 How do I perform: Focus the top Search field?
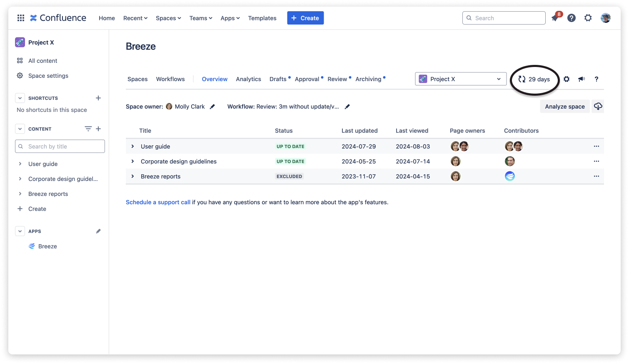[504, 18]
